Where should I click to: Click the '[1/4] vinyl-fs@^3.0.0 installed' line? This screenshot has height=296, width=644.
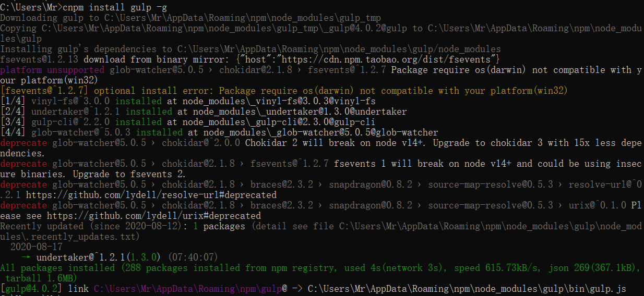point(188,101)
